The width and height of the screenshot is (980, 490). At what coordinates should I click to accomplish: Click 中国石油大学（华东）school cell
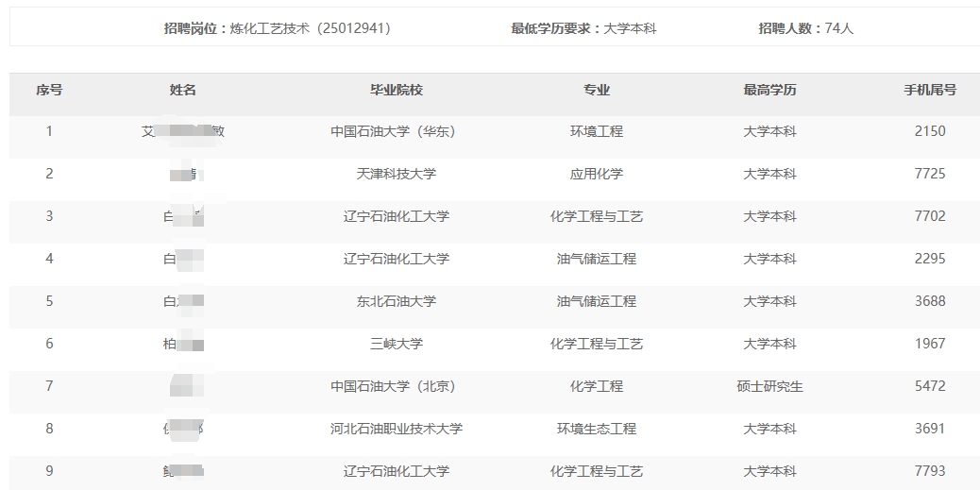pos(397,131)
